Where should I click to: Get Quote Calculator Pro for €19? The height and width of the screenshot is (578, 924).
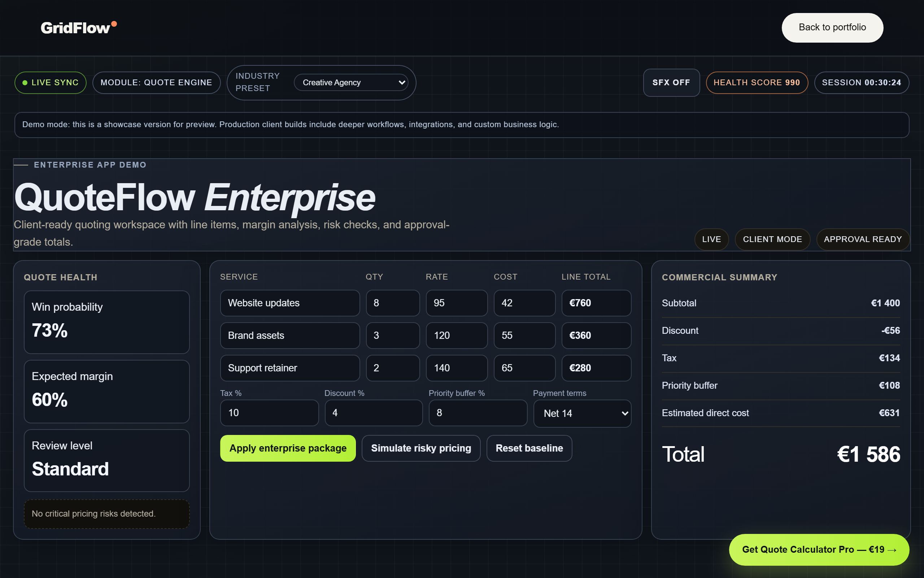tap(819, 549)
